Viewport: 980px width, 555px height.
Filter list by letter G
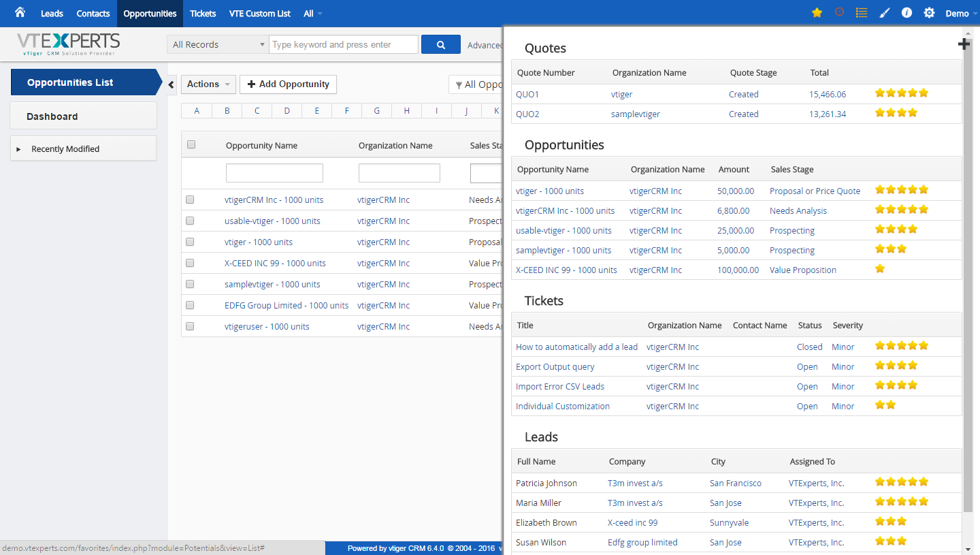pyautogui.click(x=376, y=111)
